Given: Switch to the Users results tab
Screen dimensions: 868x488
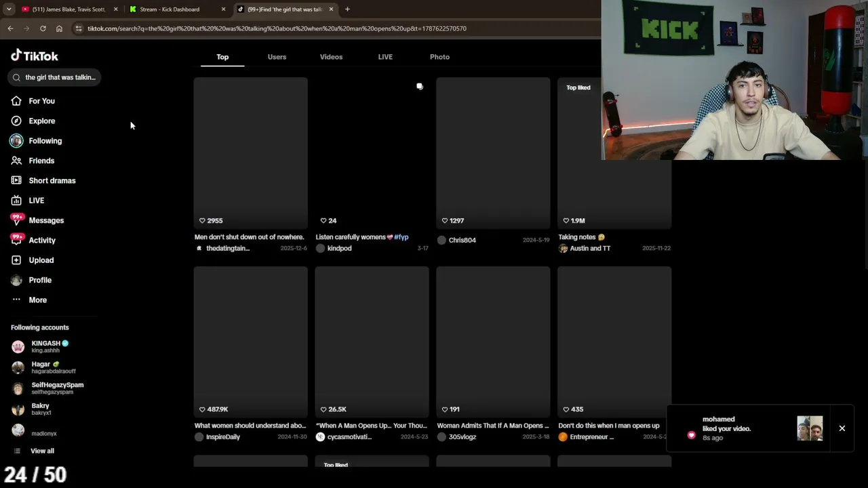Looking at the screenshot, I should click(277, 57).
